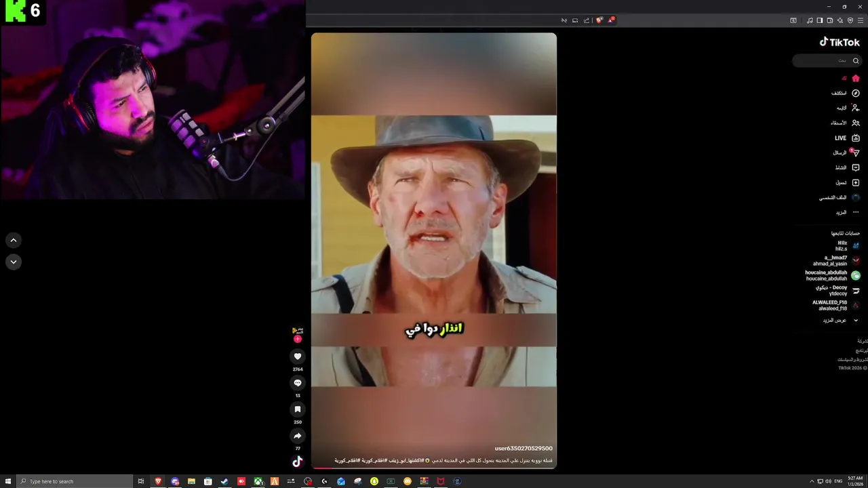Switch to Brave in taskbar
This screenshot has height=488, width=868.
pos(159,481)
